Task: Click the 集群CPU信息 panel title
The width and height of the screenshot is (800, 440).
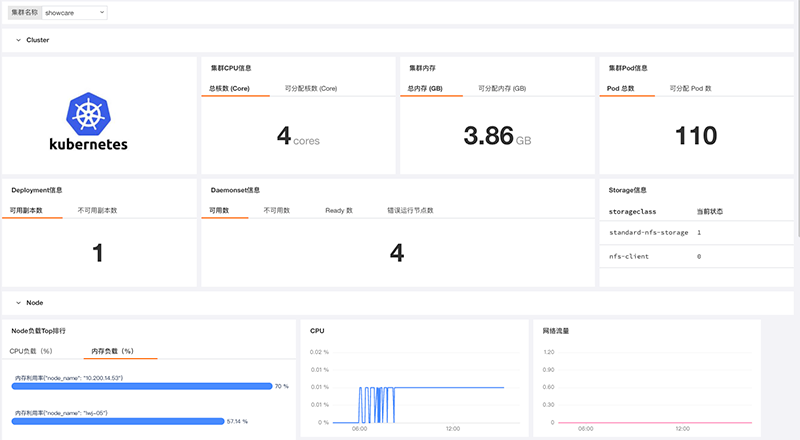Action: (231, 68)
